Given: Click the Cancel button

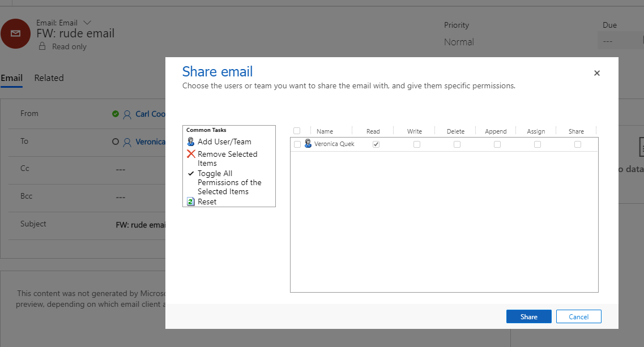Looking at the screenshot, I should (x=578, y=316).
